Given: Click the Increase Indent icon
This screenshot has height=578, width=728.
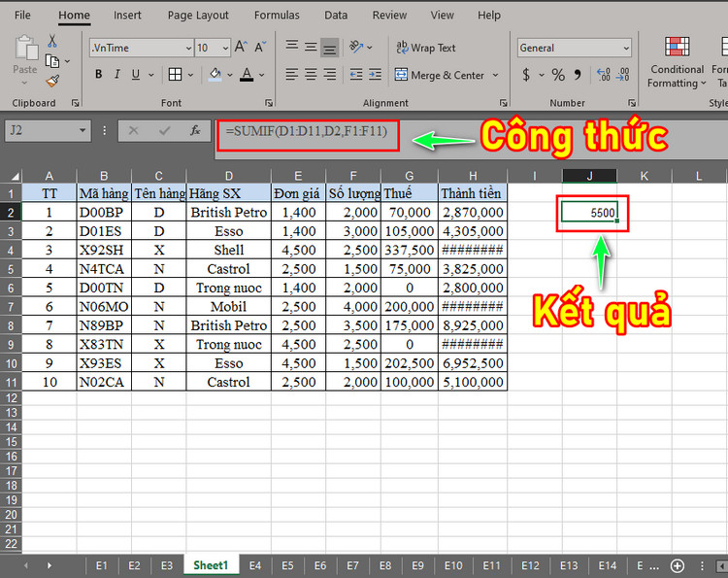Looking at the screenshot, I should click(x=375, y=75).
